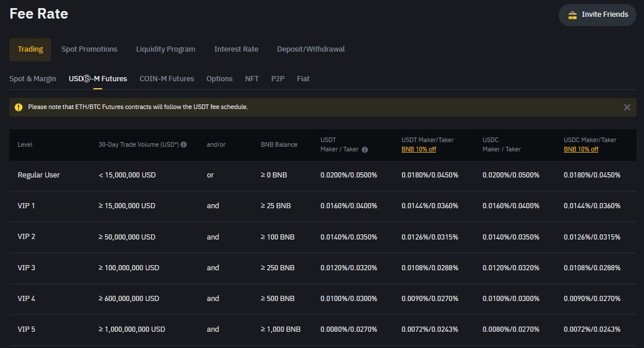Viewport: 644px width, 348px height.
Task: Click the ≥ 250 BNB balance cell
Action: tap(278, 268)
